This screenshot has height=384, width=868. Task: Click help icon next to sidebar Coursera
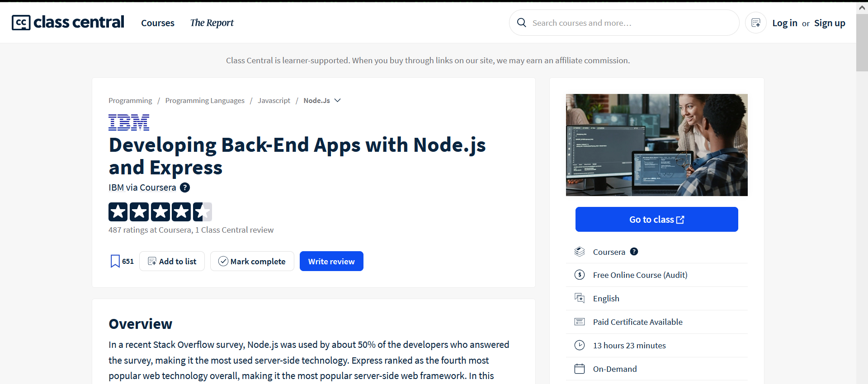(634, 252)
